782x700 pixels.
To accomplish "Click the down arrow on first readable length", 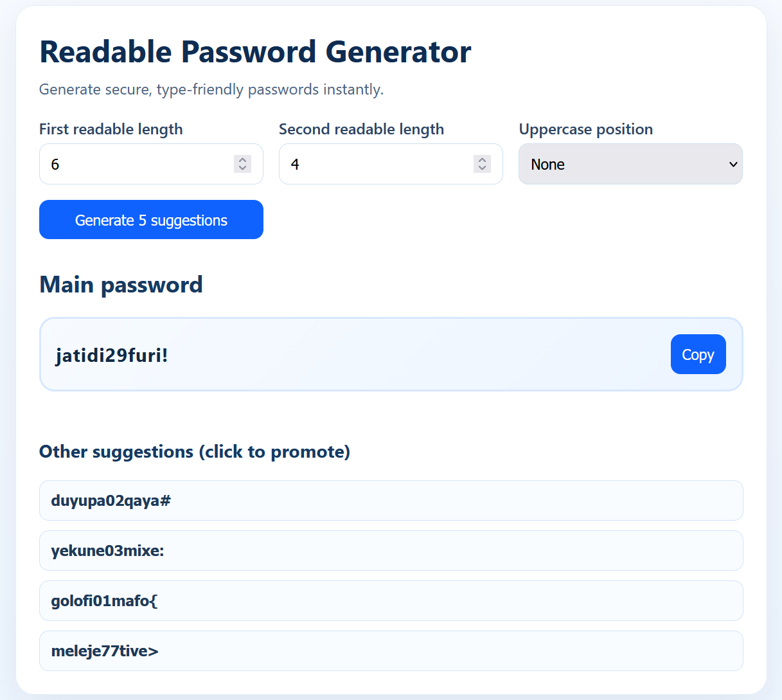I will click(x=242, y=168).
